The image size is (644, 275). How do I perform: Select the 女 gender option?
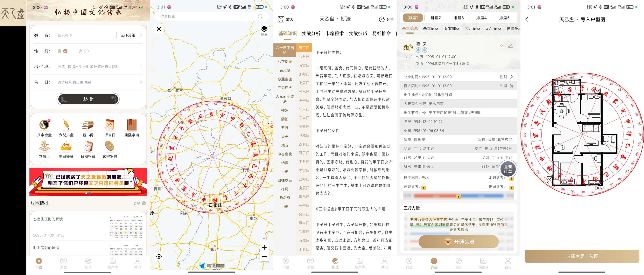click(x=84, y=51)
